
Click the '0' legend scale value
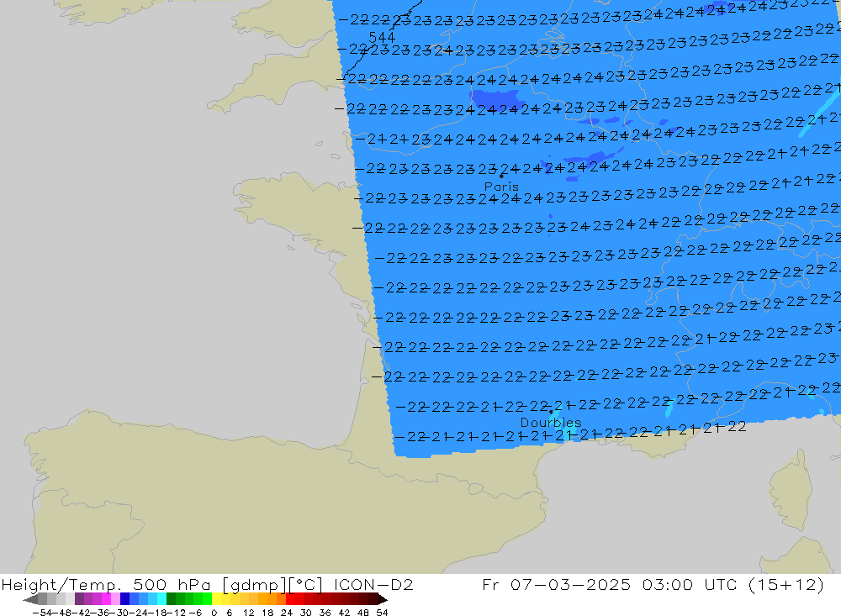(x=214, y=613)
